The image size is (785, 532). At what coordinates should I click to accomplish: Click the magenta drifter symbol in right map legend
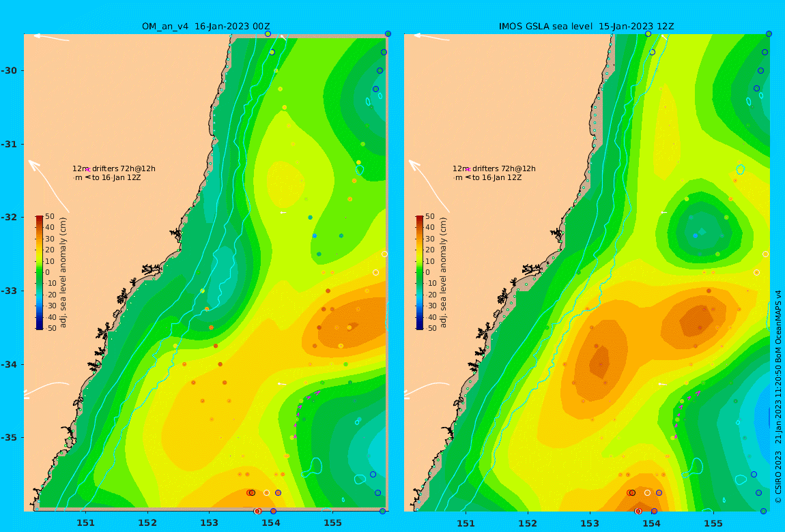pyautogui.click(x=468, y=170)
